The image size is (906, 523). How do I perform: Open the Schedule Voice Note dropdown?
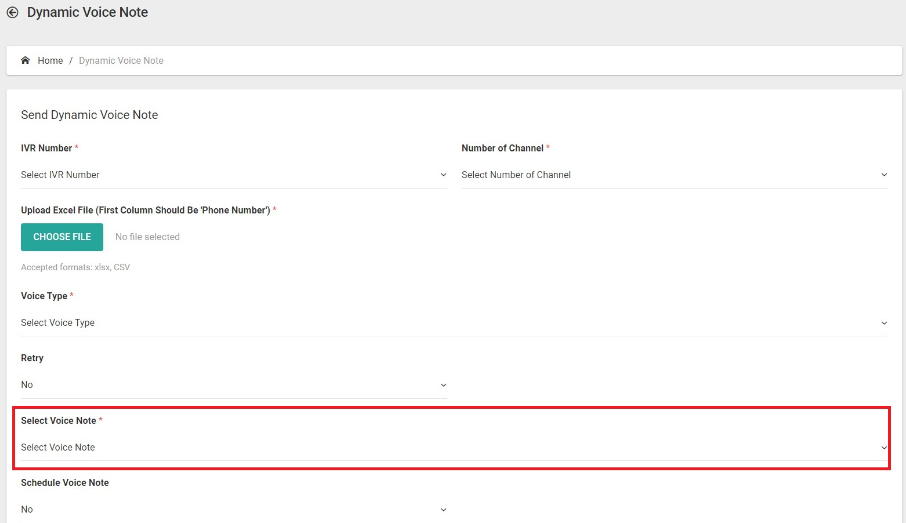233,509
